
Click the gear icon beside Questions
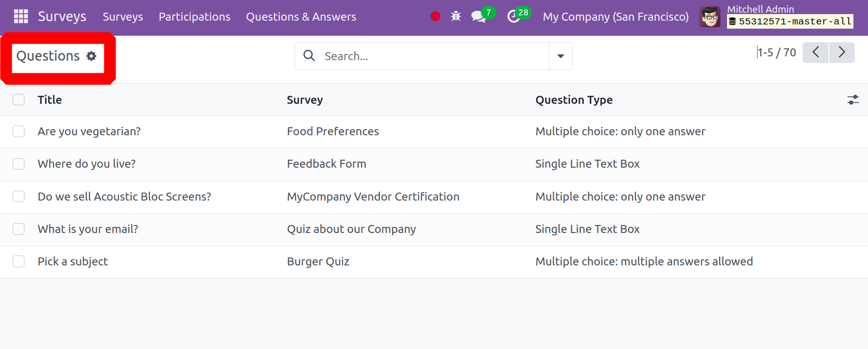(92, 56)
